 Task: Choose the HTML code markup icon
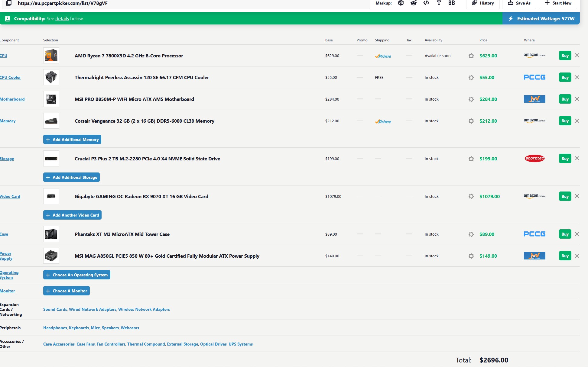pyautogui.click(x=426, y=3)
